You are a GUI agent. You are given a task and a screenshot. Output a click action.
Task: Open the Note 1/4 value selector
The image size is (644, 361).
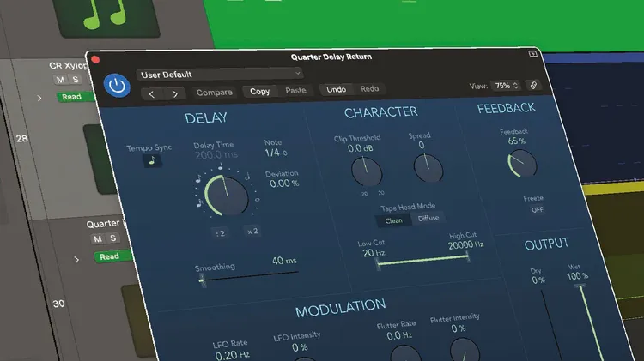coord(276,153)
